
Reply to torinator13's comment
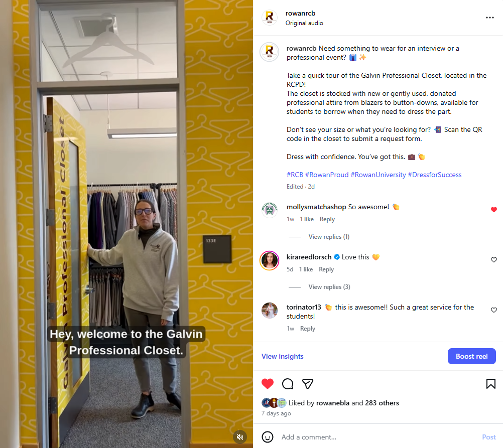(307, 329)
